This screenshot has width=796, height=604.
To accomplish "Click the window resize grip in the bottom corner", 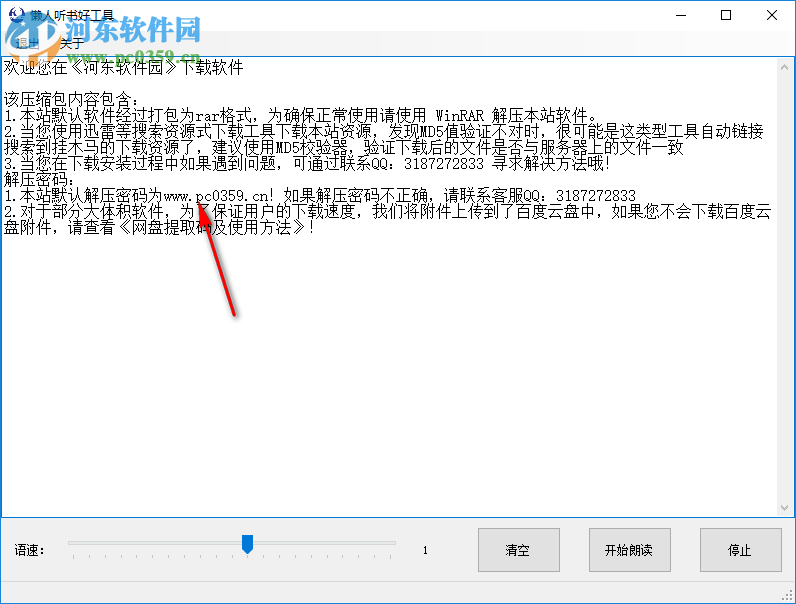I will (x=788, y=596).
